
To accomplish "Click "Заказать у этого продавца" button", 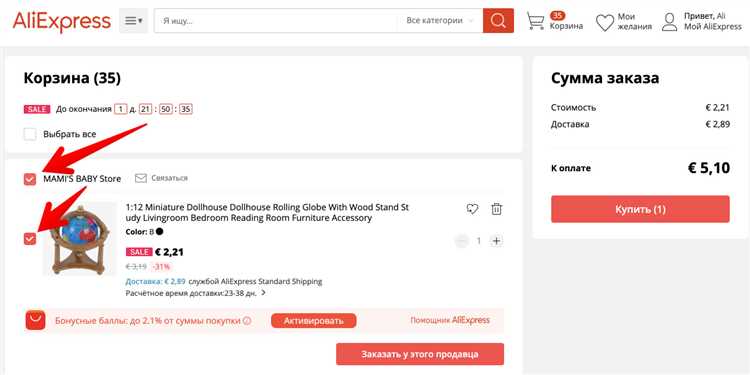I will coord(420,354).
